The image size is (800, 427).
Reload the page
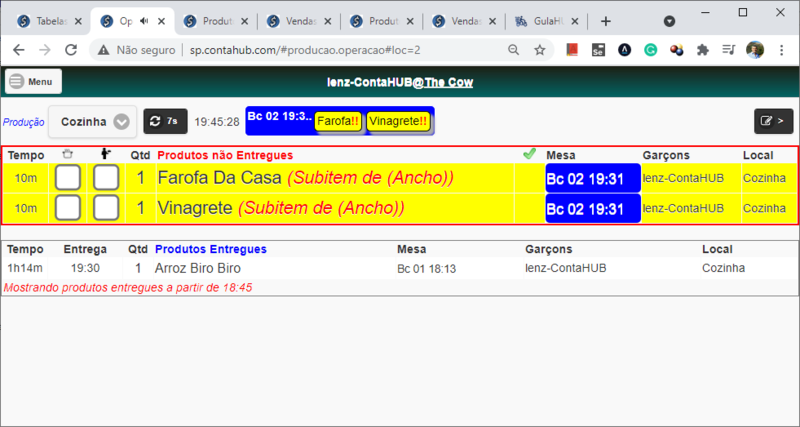tap(71, 49)
